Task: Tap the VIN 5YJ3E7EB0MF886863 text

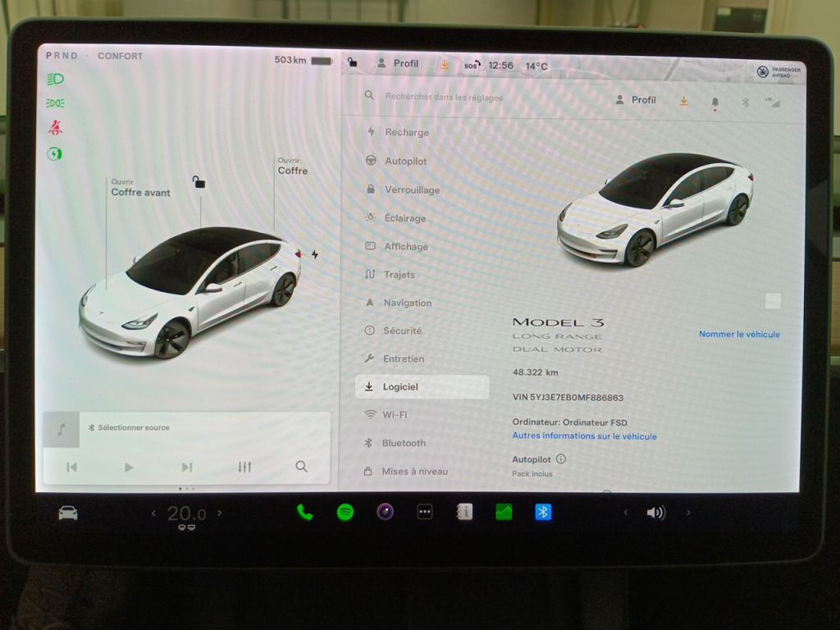Action: tap(568, 398)
